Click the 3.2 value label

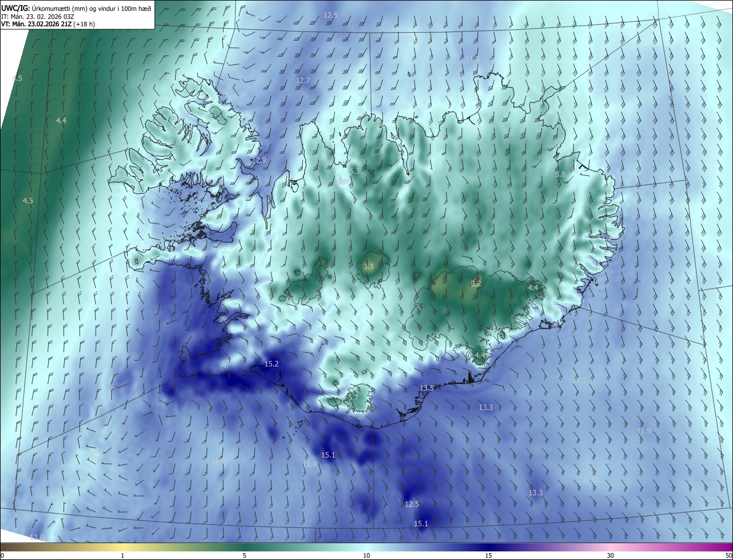coord(476,283)
